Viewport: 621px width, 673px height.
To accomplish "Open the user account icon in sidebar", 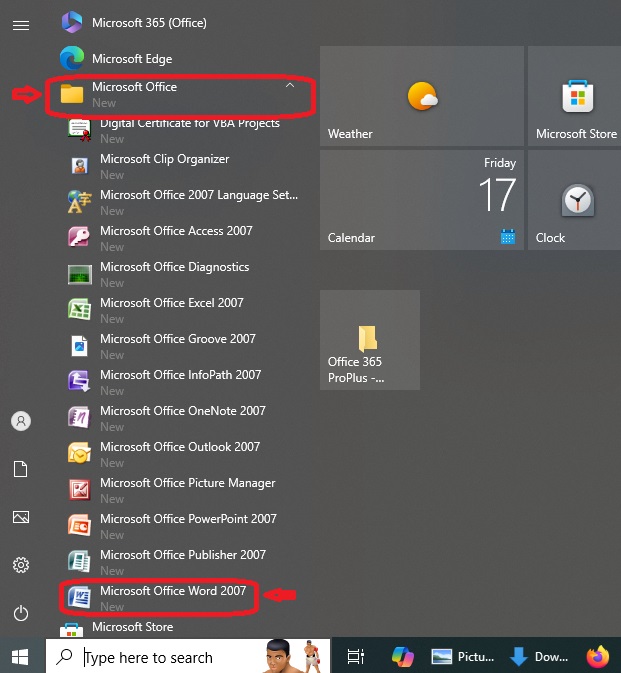I will click(x=21, y=421).
